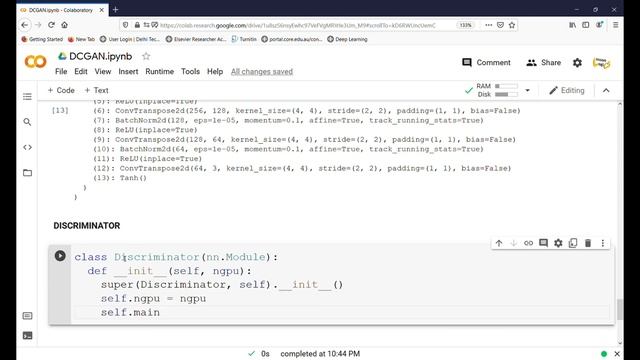
Task: Add comment to cell icon
Action: (543, 243)
